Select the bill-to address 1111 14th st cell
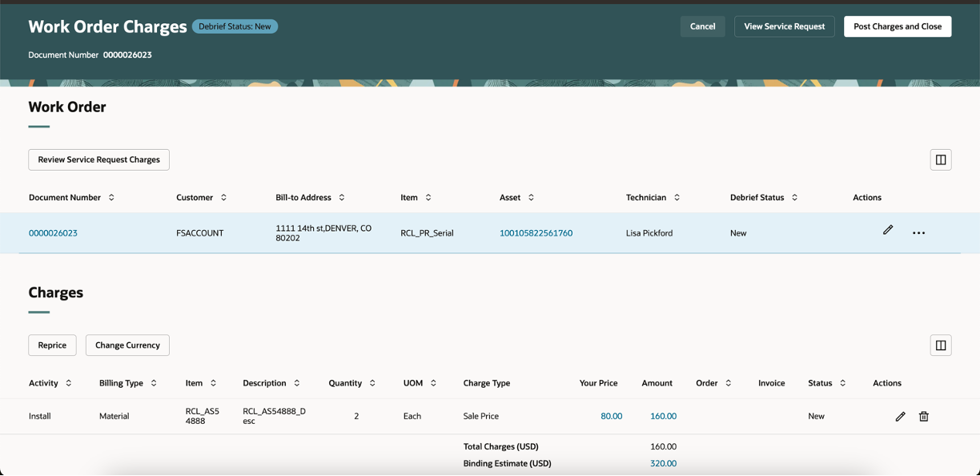Screen dimensions: 980x476 323,233
